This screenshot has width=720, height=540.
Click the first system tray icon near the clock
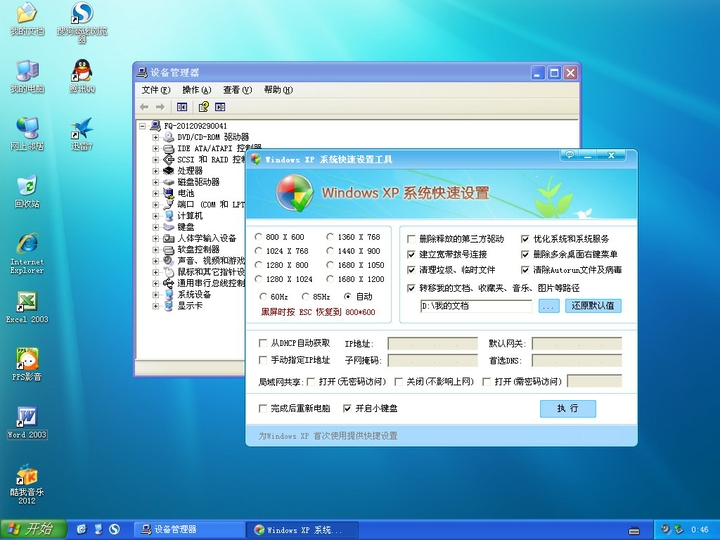click(665, 529)
